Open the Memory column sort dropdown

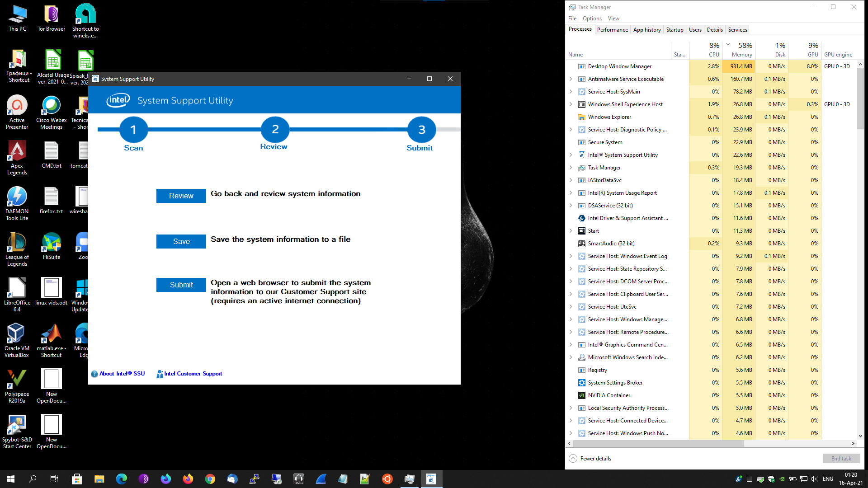pyautogui.click(x=728, y=44)
